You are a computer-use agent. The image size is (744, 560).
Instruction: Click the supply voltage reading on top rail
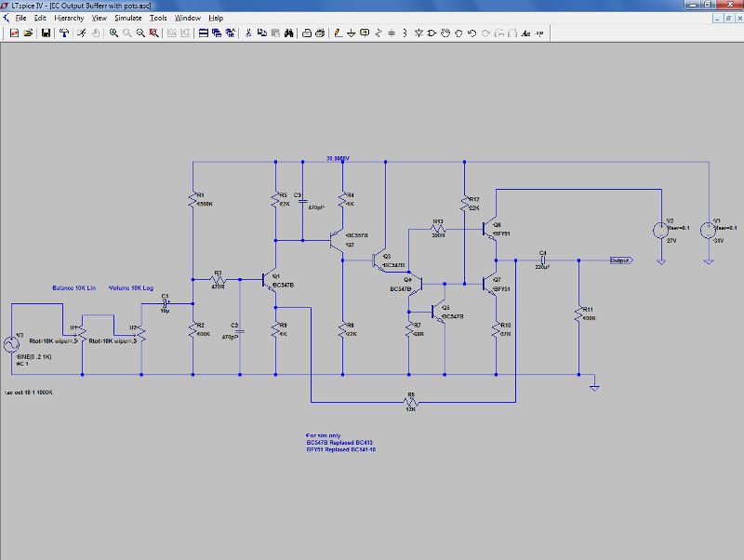pos(338,158)
